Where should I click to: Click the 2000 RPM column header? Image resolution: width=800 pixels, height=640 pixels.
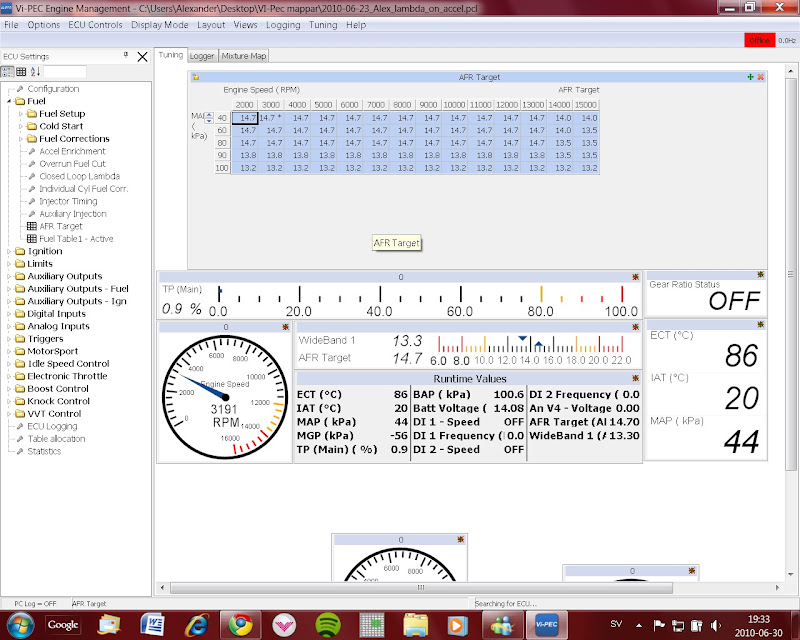click(x=244, y=105)
